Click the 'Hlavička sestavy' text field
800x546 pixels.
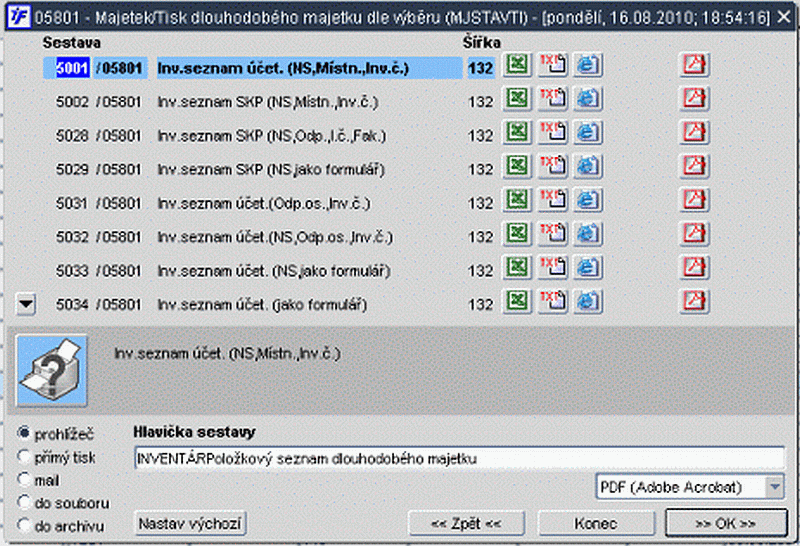(459, 458)
